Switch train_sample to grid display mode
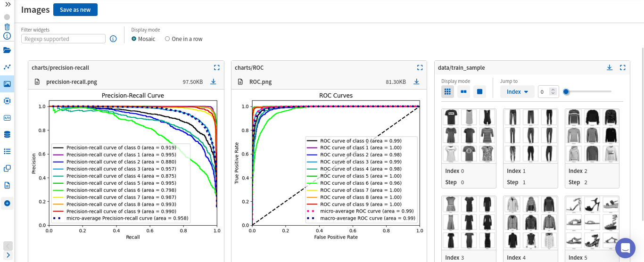 click(448, 91)
